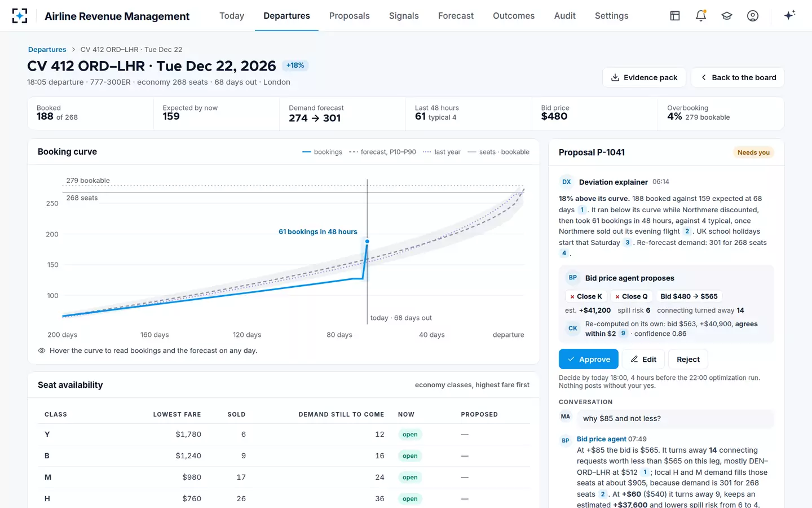Select the Departures tab
Viewport: 812px width, 508px height.
coord(286,16)
